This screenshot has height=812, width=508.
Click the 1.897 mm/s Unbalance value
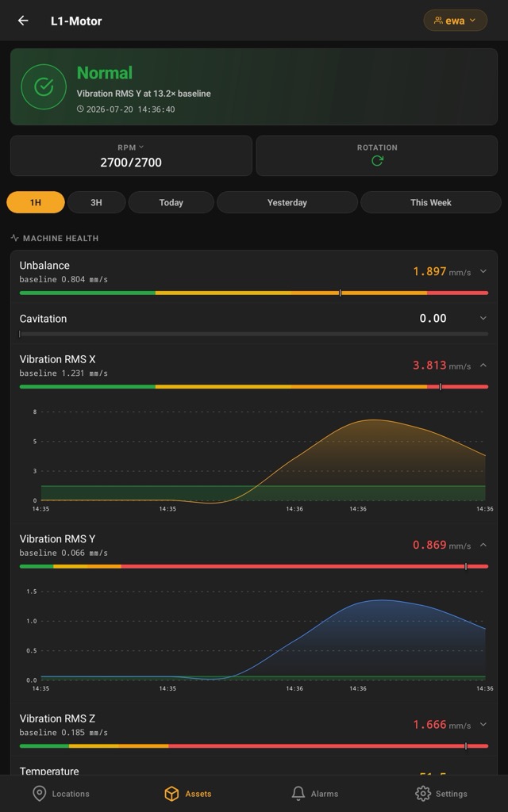tap(441, 271)
